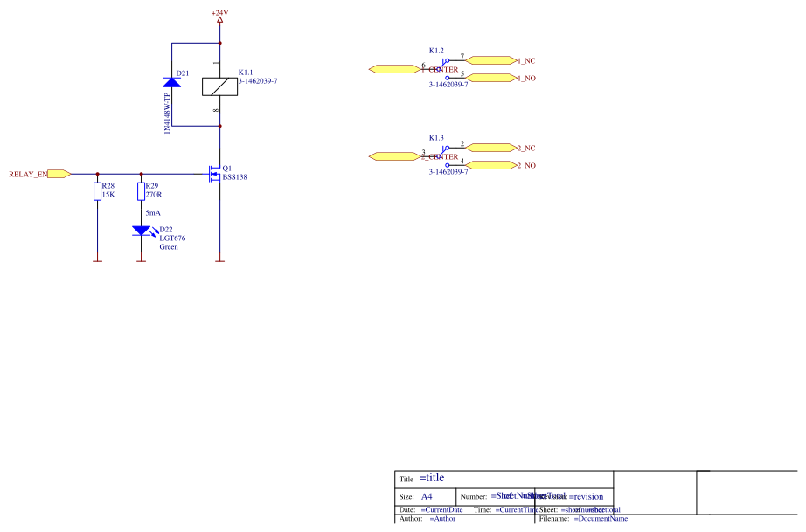Image resolution: width=806 pixels, height=532 pixels.
Task: Click the ground symbol below D22
Action: tap(140, 259)
